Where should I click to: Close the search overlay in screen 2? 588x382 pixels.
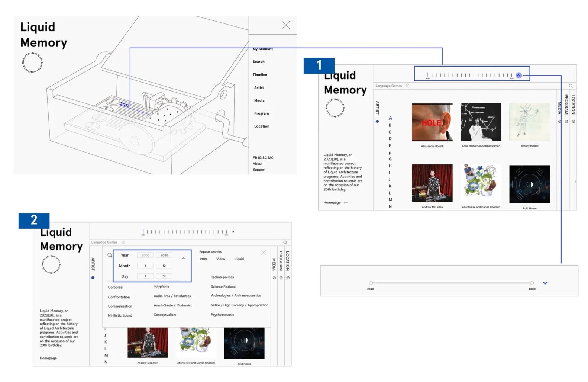[x=264, y=252]
